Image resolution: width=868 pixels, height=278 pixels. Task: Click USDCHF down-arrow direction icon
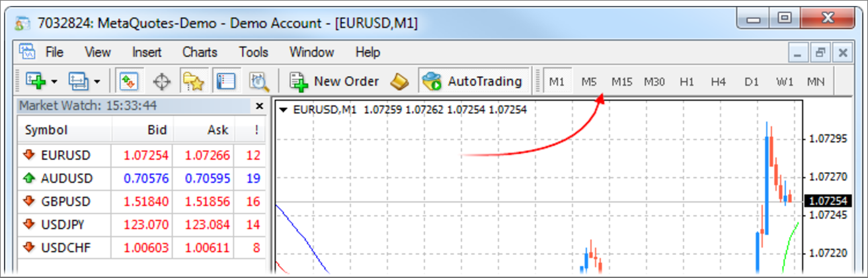coord(29,247)
